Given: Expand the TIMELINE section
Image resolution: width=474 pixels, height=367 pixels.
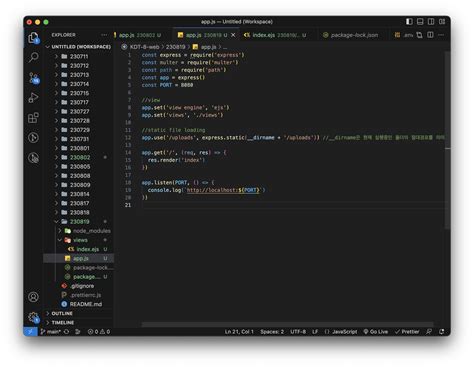Looking at the screenshot, I should 79,322.
